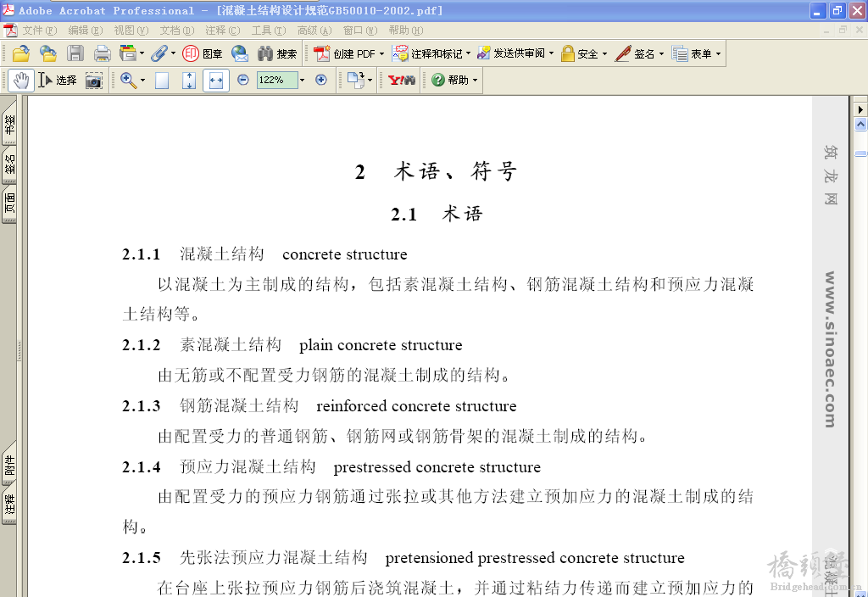Open the 帮助(H) menu
Viewport: 868px width, 597px height.
(x=406, y=31)
